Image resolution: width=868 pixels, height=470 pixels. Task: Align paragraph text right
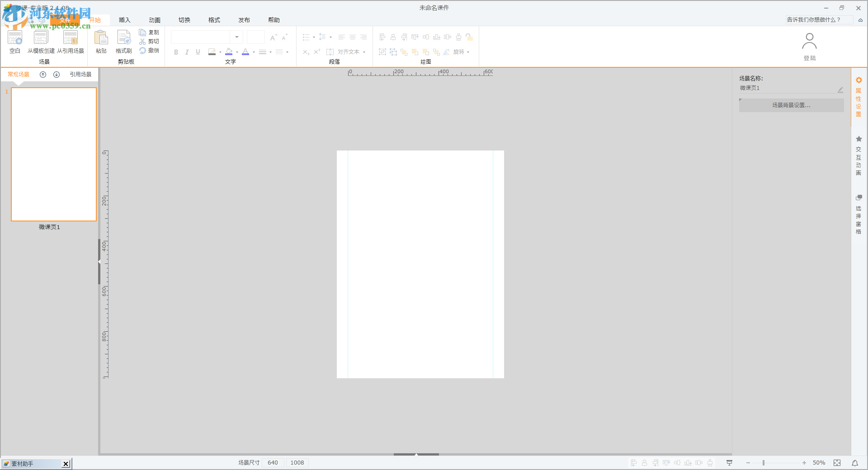pyautogui.click(x=363, y=37)
